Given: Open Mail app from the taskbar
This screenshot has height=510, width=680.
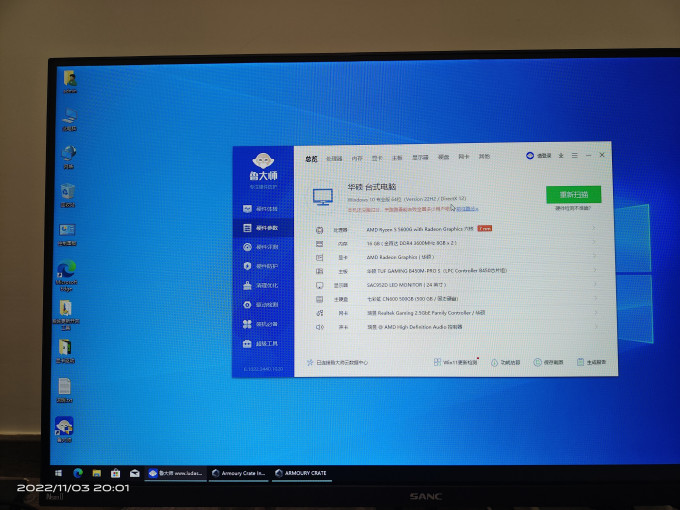Looking at the screenshot, I should [134, 473].
